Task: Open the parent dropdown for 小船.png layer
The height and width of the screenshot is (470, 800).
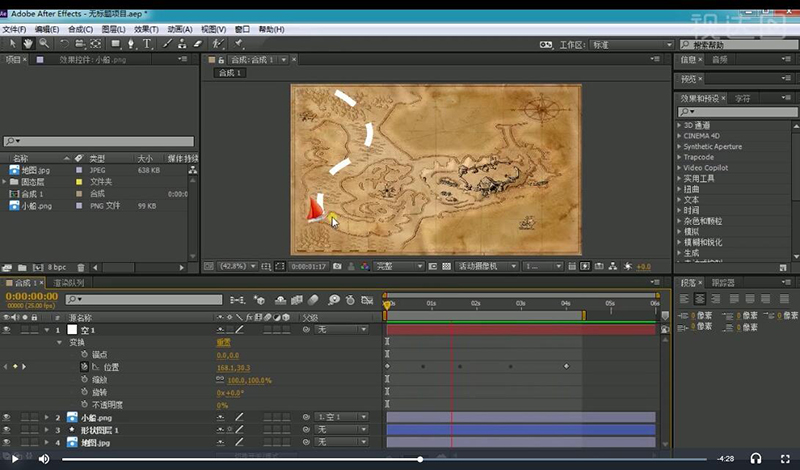Action: [x=340, y=417]
